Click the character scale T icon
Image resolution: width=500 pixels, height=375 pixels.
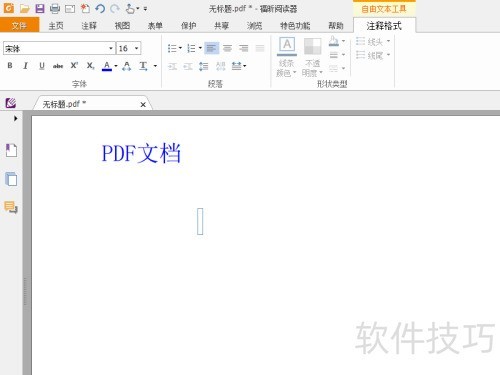point(143,66)
